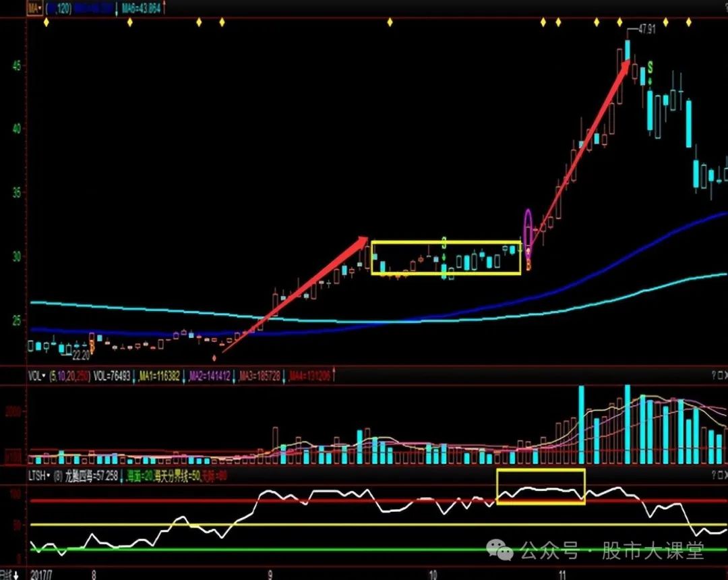The width and height of the screenshot is (728, 580).
Task: Click the first yellow diamond event marker
Action: point(46,22)
